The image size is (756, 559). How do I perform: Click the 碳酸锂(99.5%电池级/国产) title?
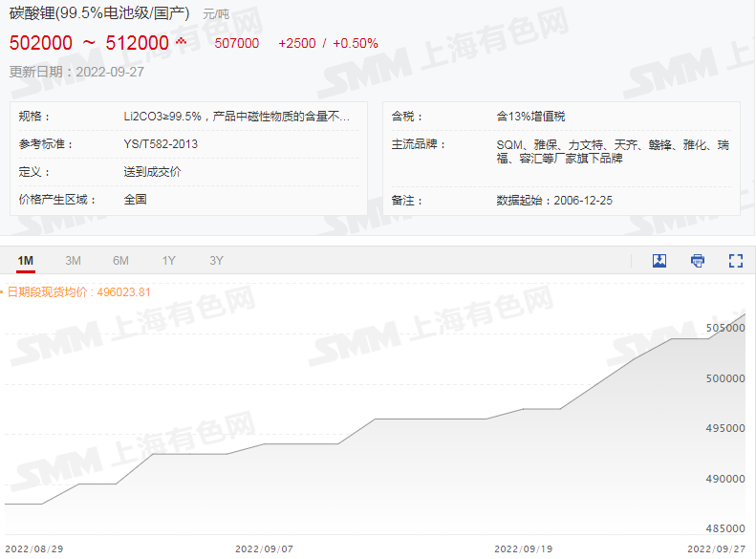(99, 13)
